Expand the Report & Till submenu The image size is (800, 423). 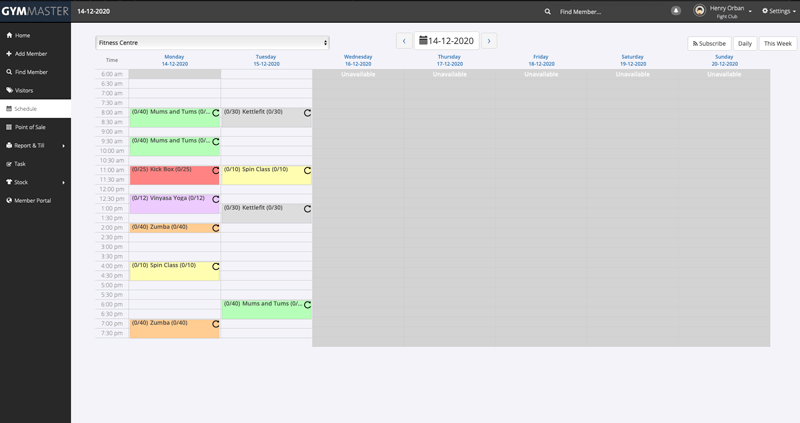63,146
